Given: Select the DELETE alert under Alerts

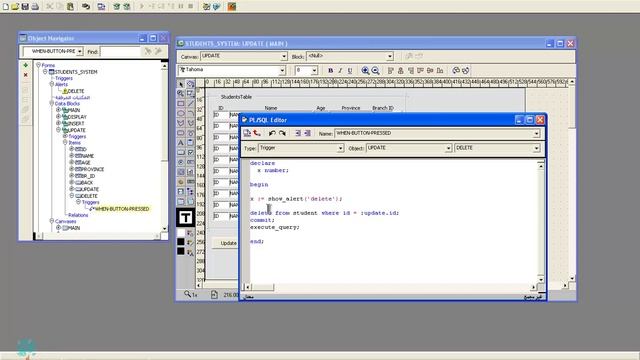Looking at the screenshot, I should coord(76,91).
